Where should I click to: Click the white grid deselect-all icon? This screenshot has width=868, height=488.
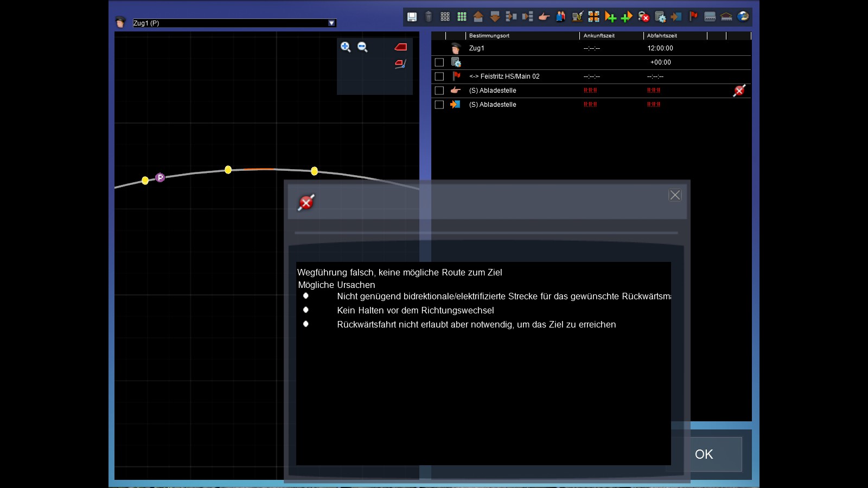tap(445, 17)
